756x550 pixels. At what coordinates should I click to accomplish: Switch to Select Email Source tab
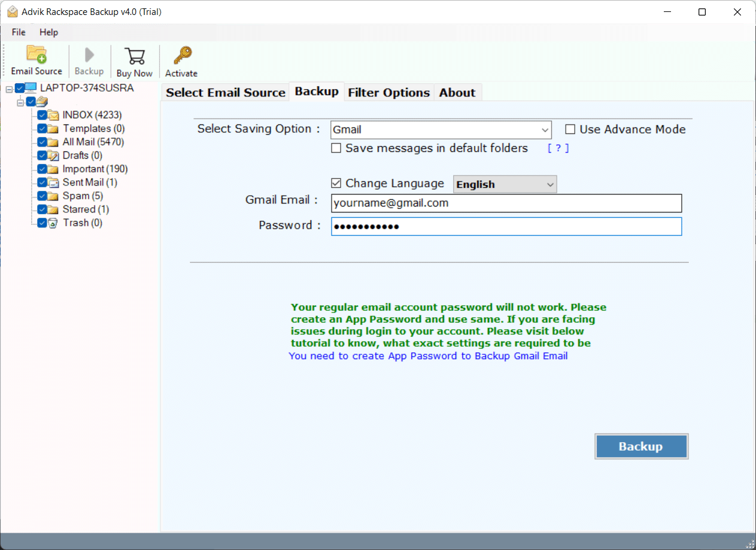click(x=226, y=92)
